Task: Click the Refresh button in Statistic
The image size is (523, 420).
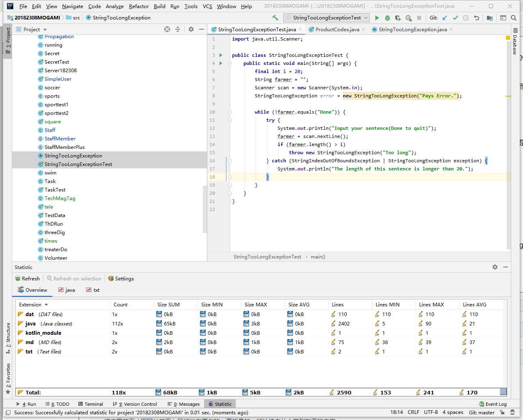Action: pos(28,278)
